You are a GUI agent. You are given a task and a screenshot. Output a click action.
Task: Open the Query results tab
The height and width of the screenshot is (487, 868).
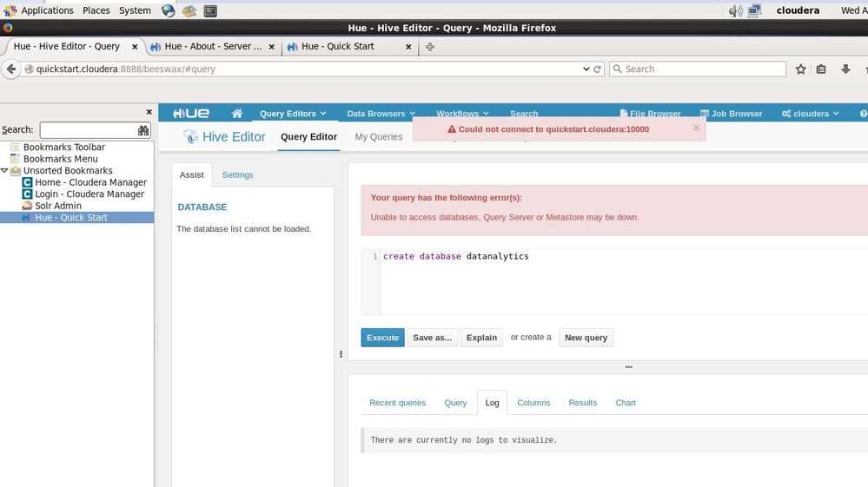(455, 403)
